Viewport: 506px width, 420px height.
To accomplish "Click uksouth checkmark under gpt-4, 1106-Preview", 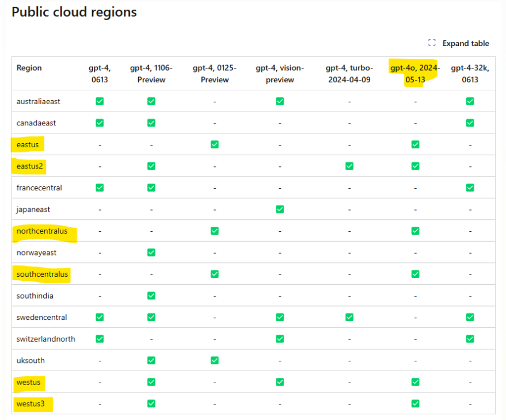I will point(151,361).
